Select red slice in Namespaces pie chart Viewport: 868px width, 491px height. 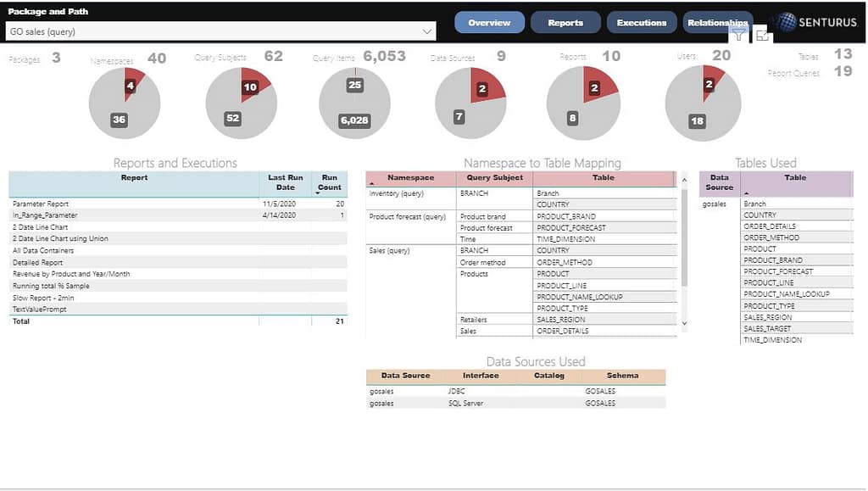[133, 82]
